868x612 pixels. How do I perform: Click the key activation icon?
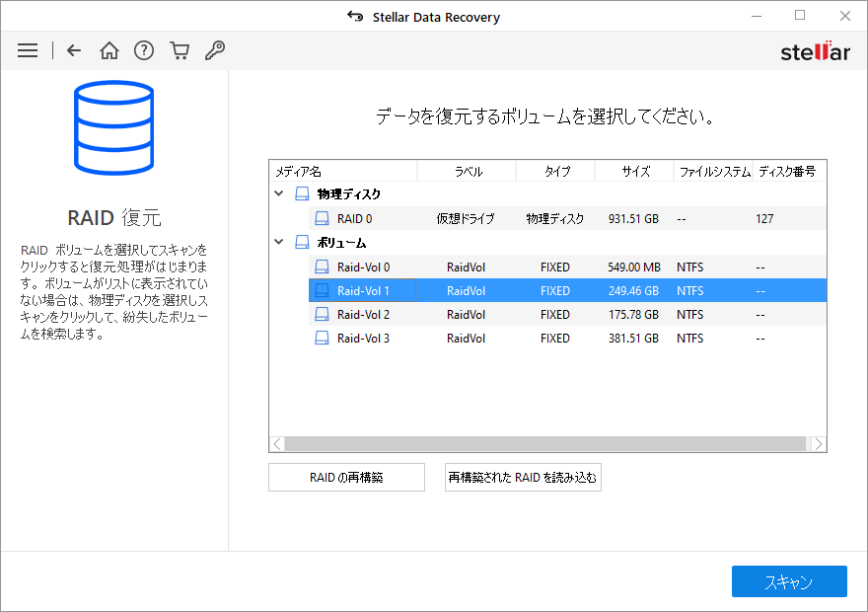click(x=214, y=50)
